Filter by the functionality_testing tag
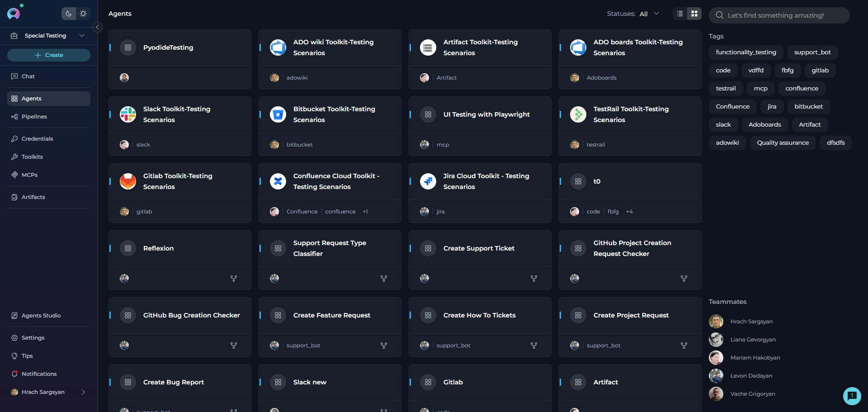Image resolution: width=868 pixels, height=412 pixels. 746,52
